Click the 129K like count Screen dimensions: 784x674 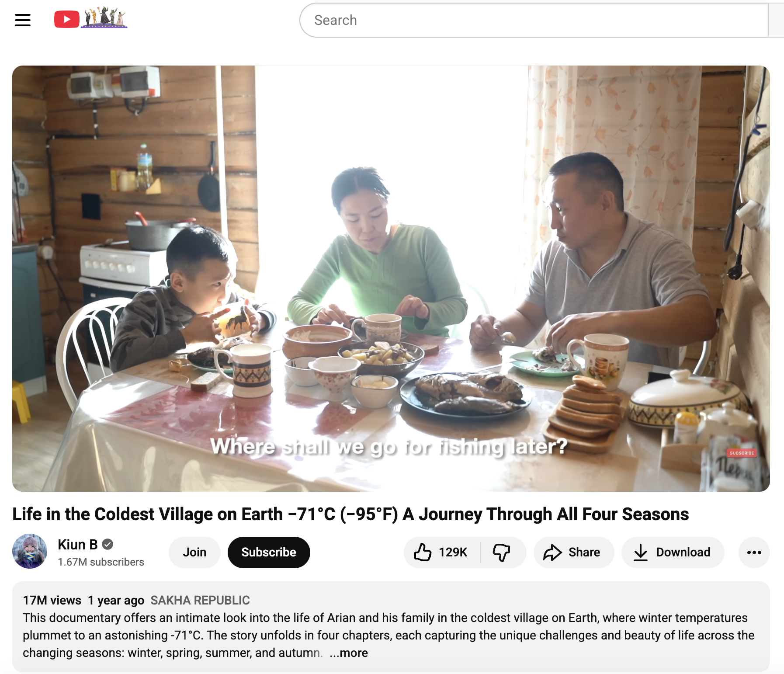pyautogui.click(x=453, y=552)
